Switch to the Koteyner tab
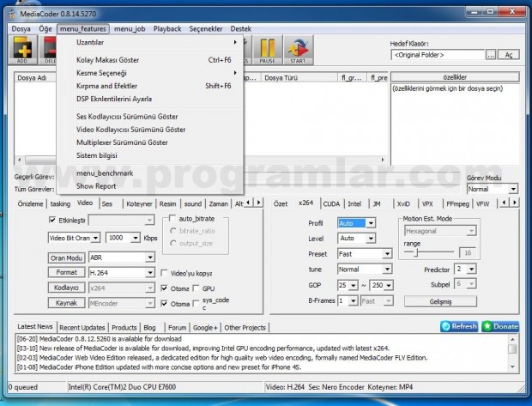The width and height of the screenshot is (532, 406). click(x=139, y=203)
